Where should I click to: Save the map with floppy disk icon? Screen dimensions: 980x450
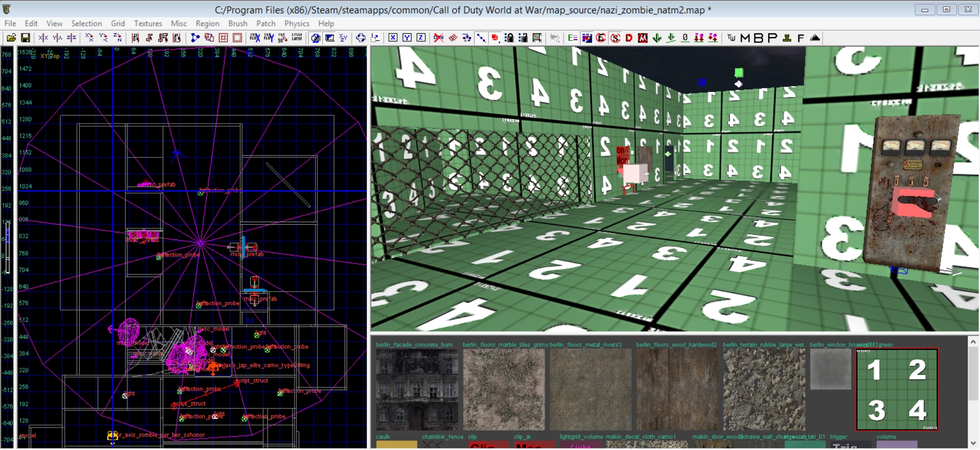[x=26, y=38]
